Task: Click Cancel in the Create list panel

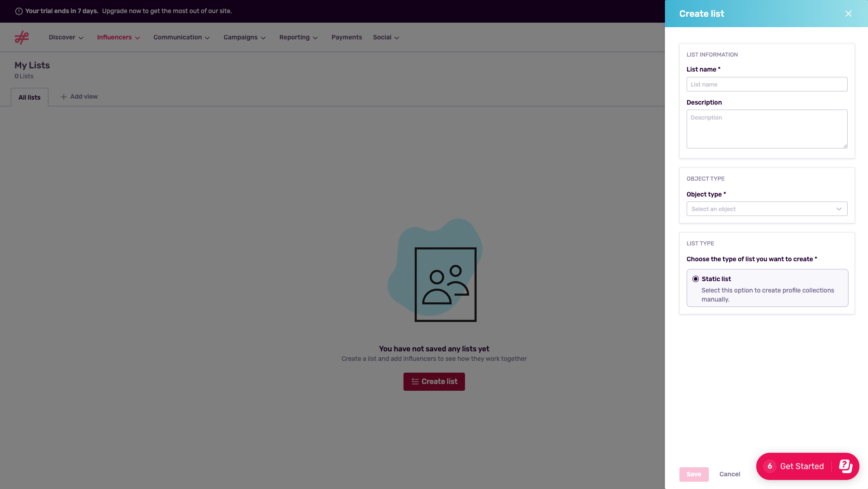Action: tap(730, 474)
